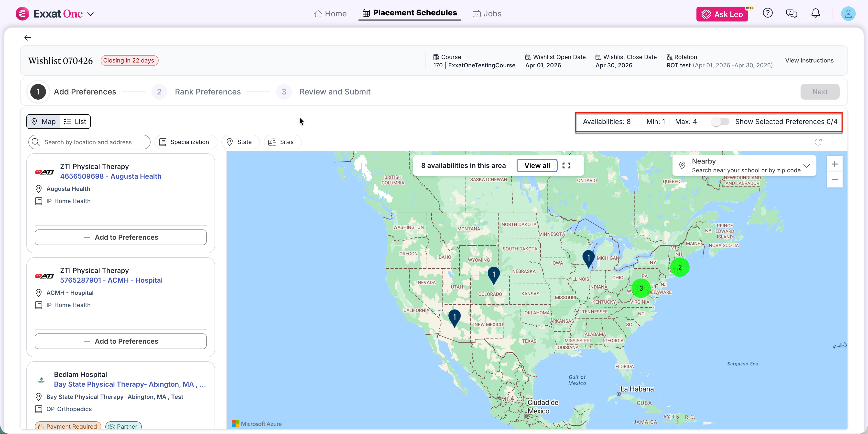Expand map to fullscreen
Image resolution: width=868 pixels, height=434 pixels.
[566, 166]
